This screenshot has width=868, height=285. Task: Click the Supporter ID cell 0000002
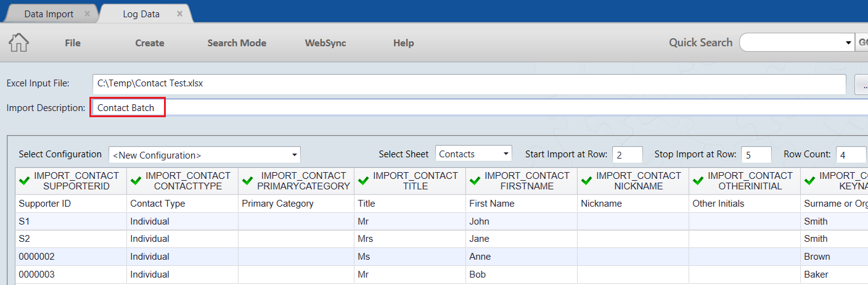click(x=71, y=257)
